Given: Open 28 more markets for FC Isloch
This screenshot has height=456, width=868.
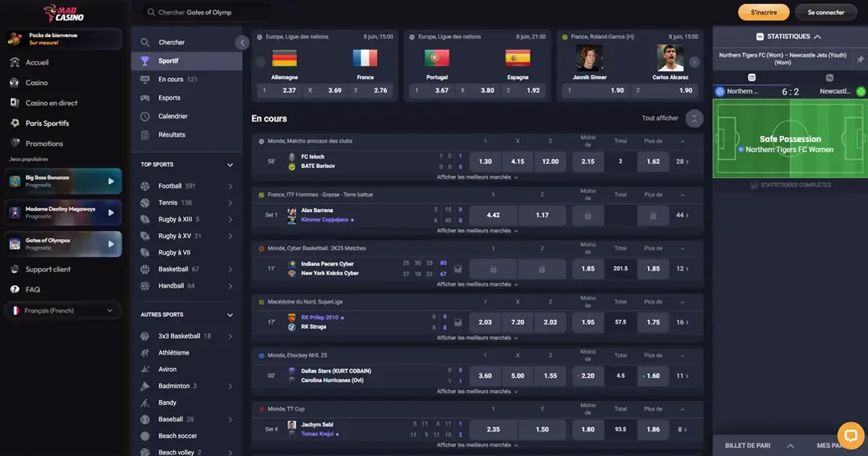Looking at the screenshot, I should pyautogui.click(x=683, y=161).
